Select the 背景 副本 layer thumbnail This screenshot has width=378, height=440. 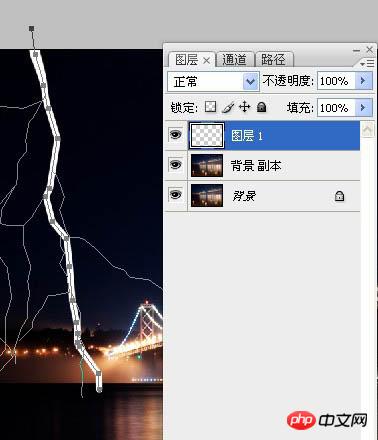pos(207,165)
